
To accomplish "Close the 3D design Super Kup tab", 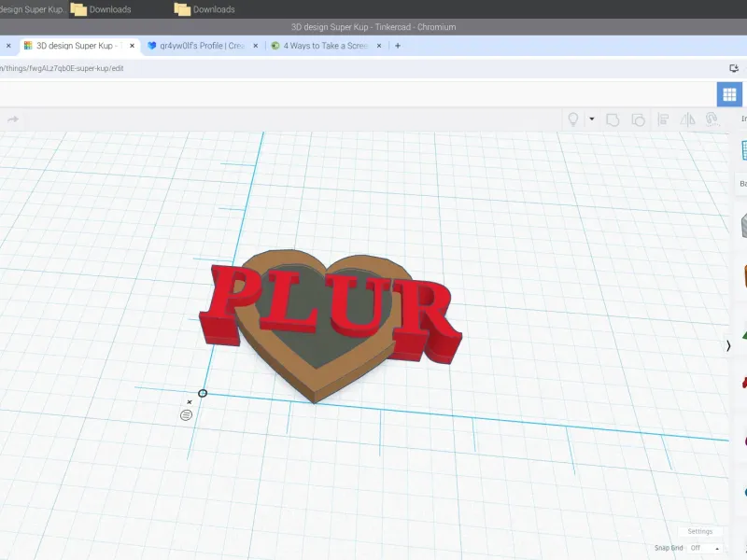I will tap(132, 46).
